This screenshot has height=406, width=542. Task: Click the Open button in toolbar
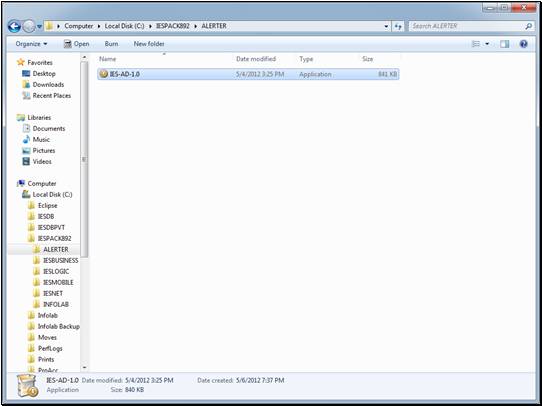pos(77,44)
